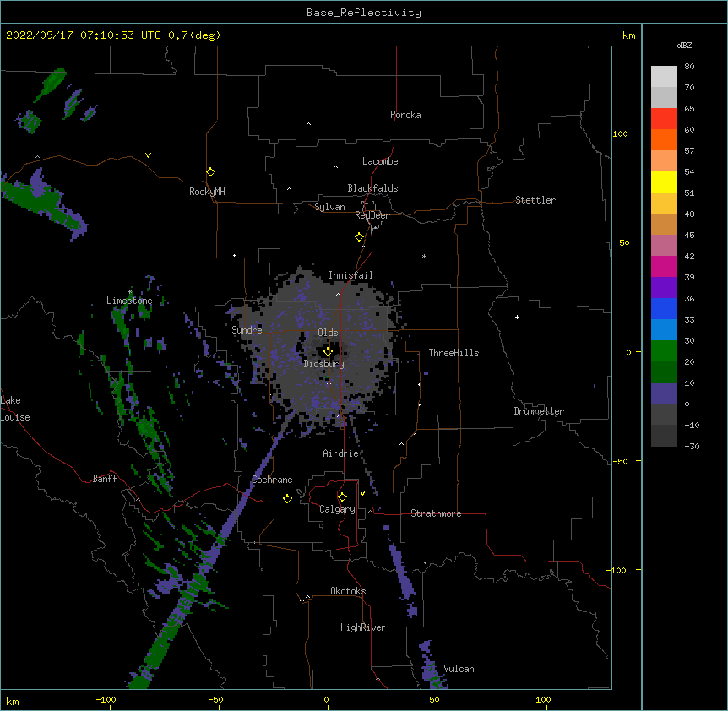Click the Stettler label
Screen dimensions: 728x711
[x=535, y=200]
